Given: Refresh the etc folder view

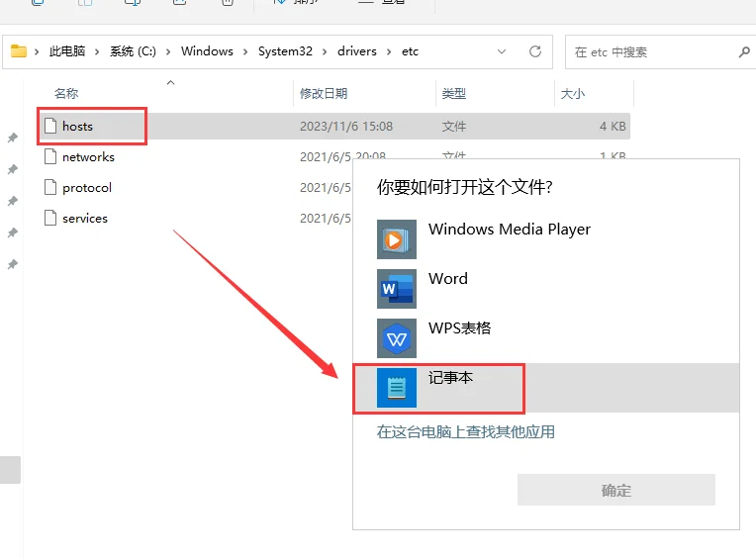Looking at the screenshot, I should tap(535, 51).
